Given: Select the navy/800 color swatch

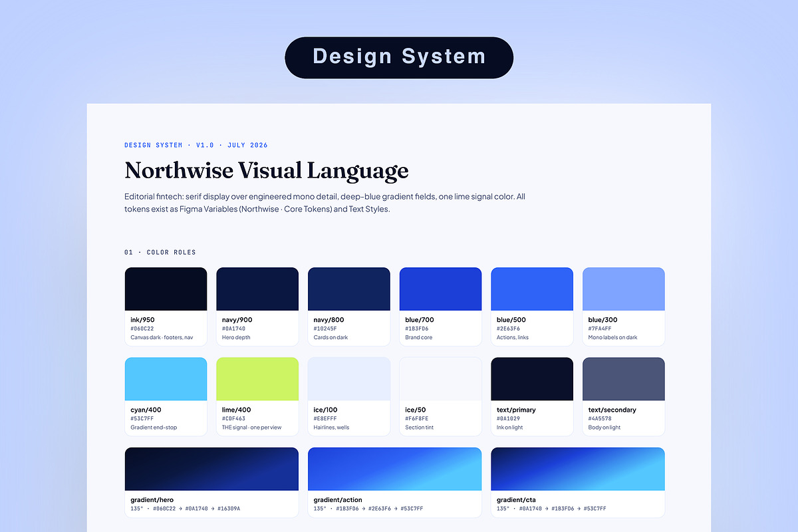Looking at the screenshot, I should click(x=349, y=307).
